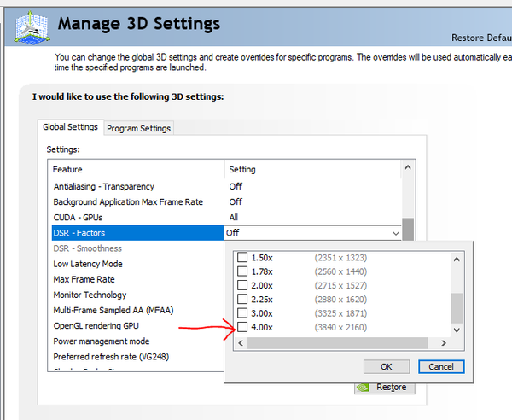This screenshot has width=512, height=420.
Task: Click right arrow of horizontal DSR scrollbar
Action: coord(444,343)
